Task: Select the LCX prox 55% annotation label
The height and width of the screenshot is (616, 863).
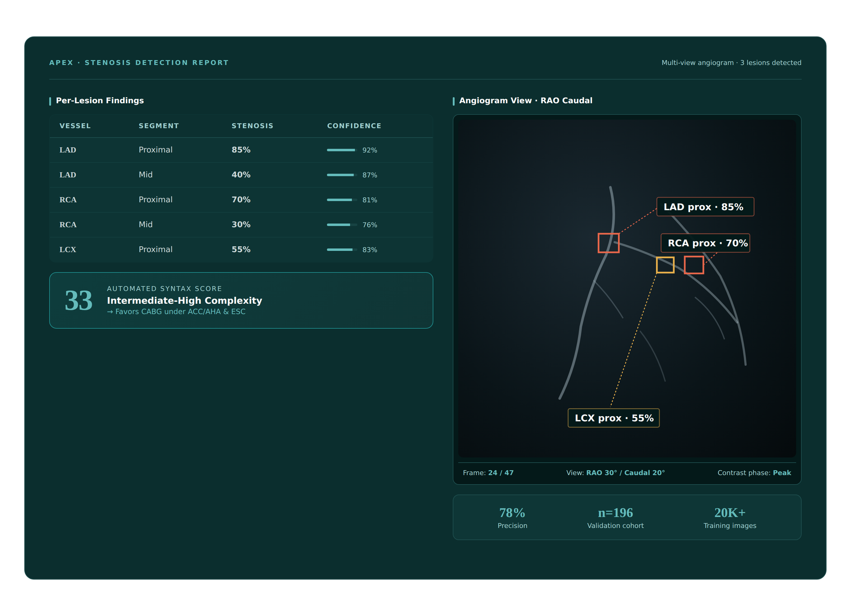Action: coord(613,418)
